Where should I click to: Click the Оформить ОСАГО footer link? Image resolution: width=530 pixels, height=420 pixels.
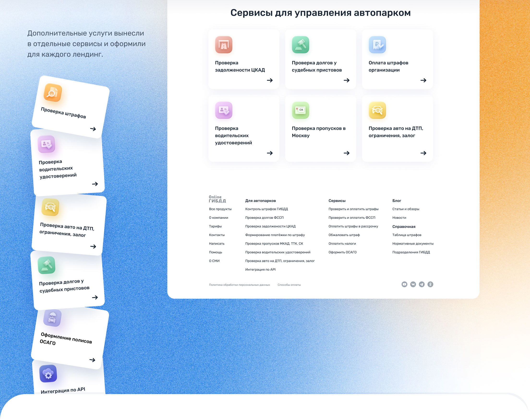342,252
